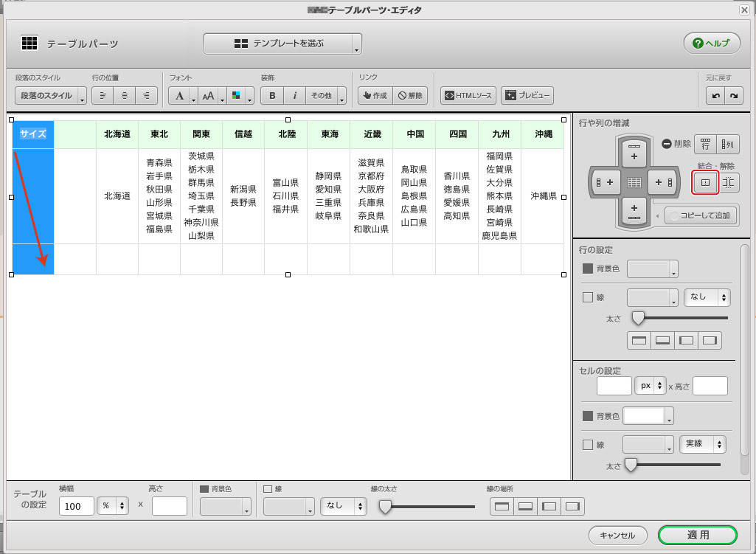The width and height of the screenshot is (756, 554).
Task: Click the 適用 apply button
Action: click(x=698, y=536)
